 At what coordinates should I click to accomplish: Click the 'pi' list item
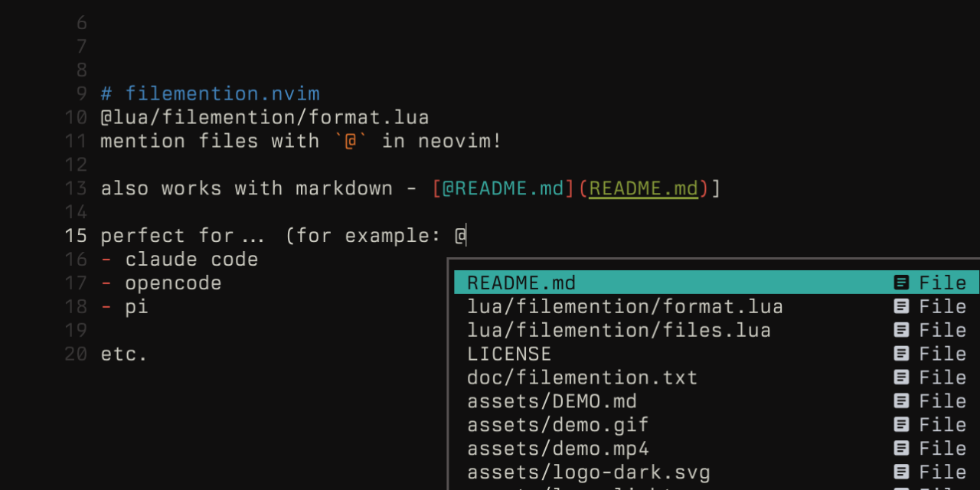click(x=136, y=307)
